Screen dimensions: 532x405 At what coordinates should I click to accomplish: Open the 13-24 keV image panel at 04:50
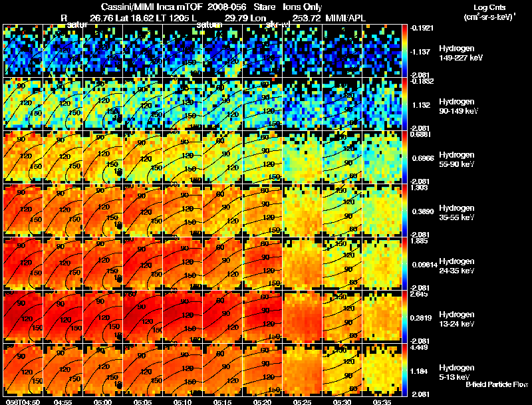click(x=23, y=317)
